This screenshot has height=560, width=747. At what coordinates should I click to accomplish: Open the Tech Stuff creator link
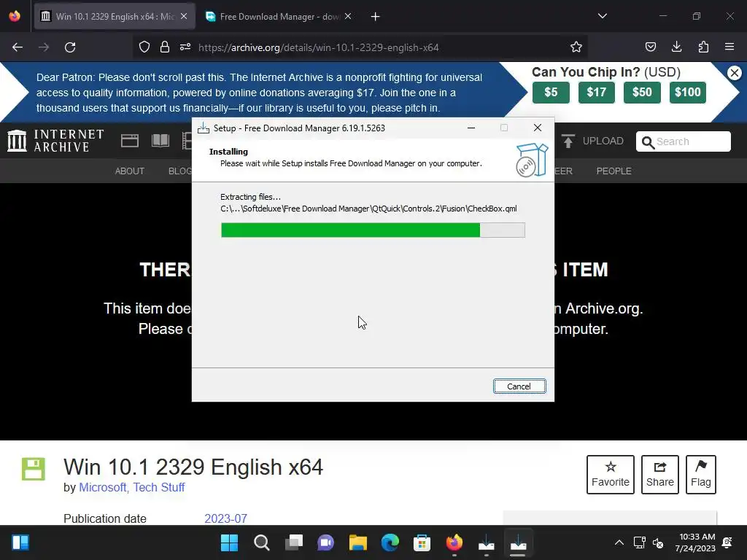(158, 488)
